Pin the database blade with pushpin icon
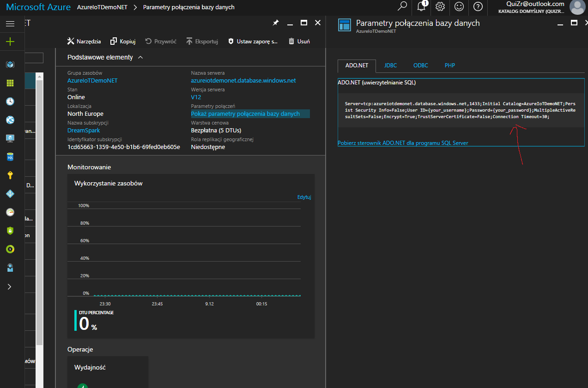Screen dimensions: 588x388 tap(276, 23)
